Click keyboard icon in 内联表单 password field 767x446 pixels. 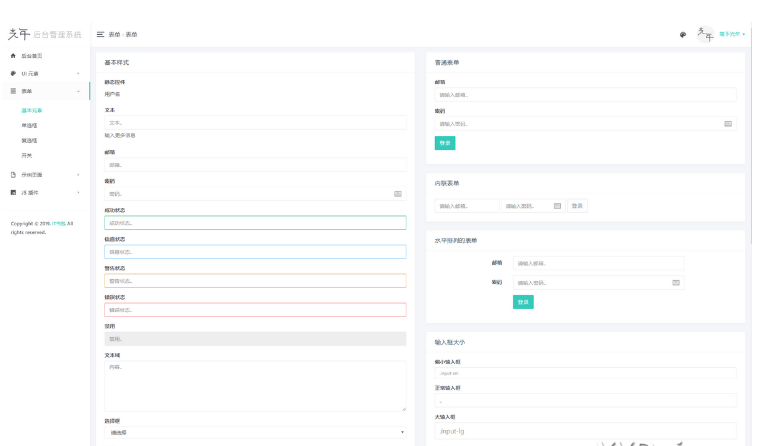point(557,205)
